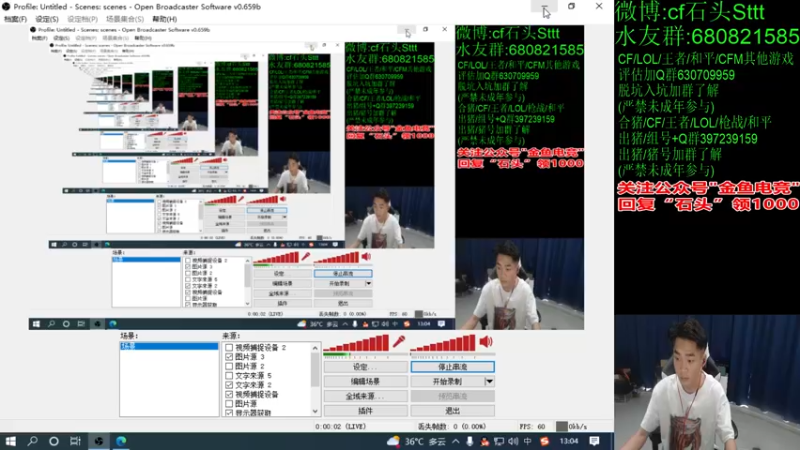
Task: Open the dropdown arrow beside 开始录制
Action: pos(489,381)
